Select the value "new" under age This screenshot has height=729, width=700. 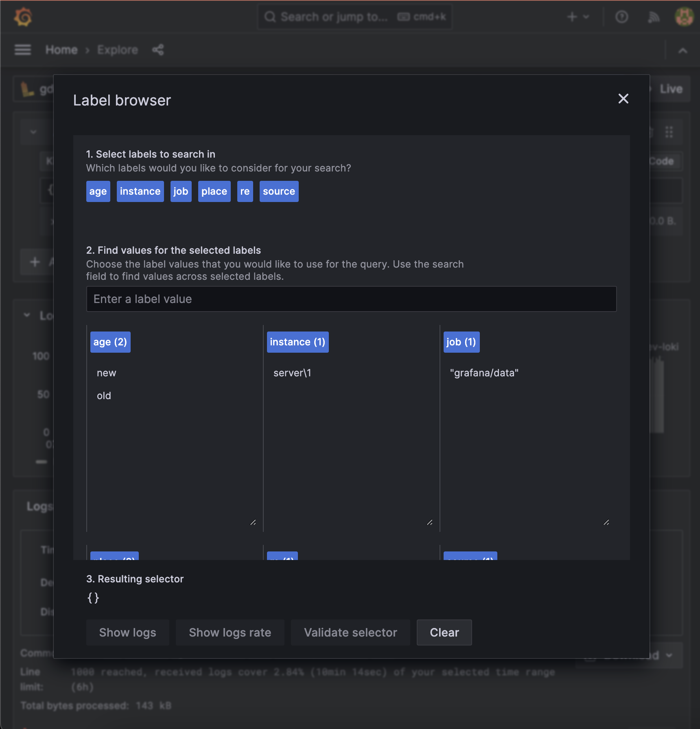coord(106,372)
